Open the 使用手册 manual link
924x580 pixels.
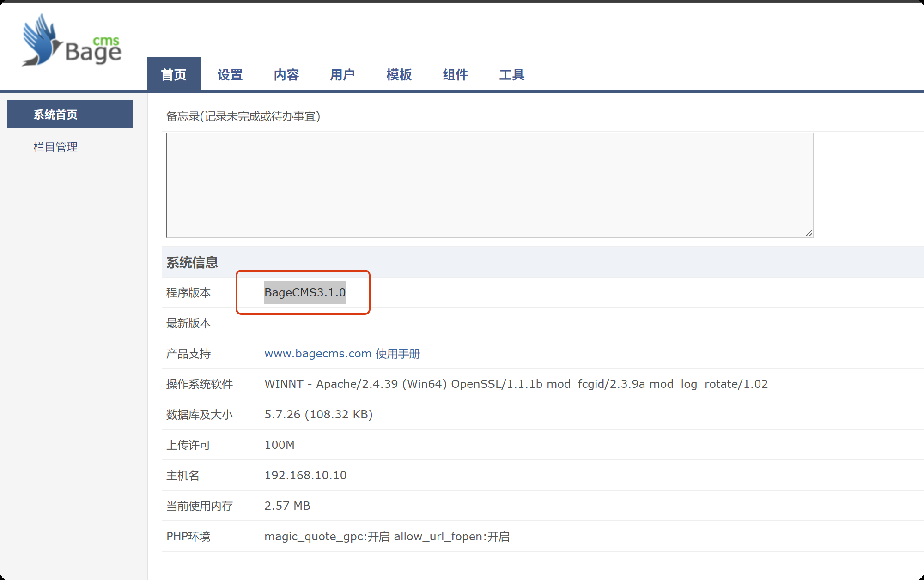pos(398,354)
